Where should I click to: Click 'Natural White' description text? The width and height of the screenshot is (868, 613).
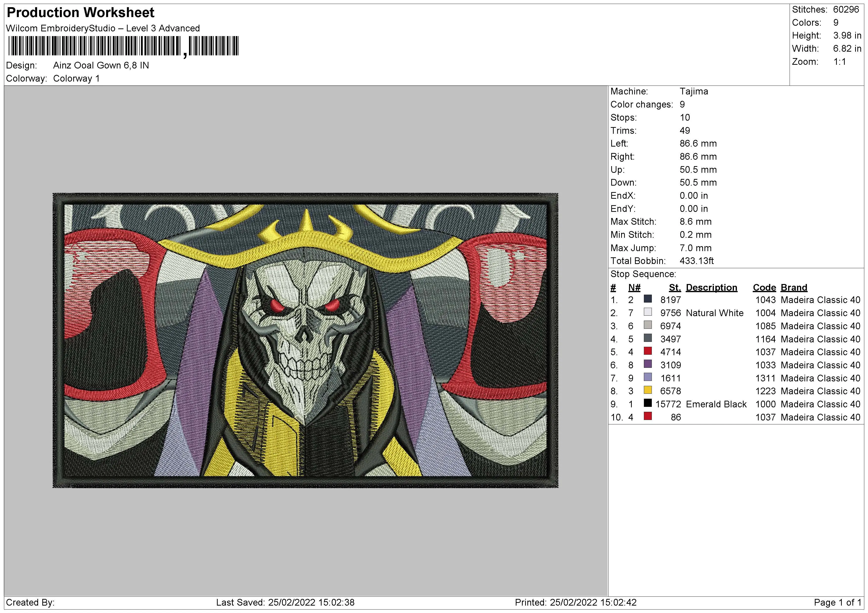pos(715,313)
